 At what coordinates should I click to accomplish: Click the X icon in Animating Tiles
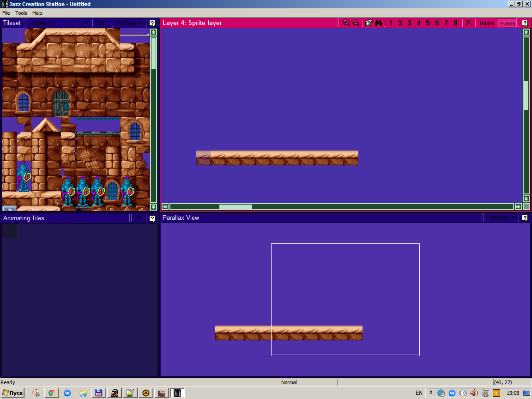coord(139,218)
